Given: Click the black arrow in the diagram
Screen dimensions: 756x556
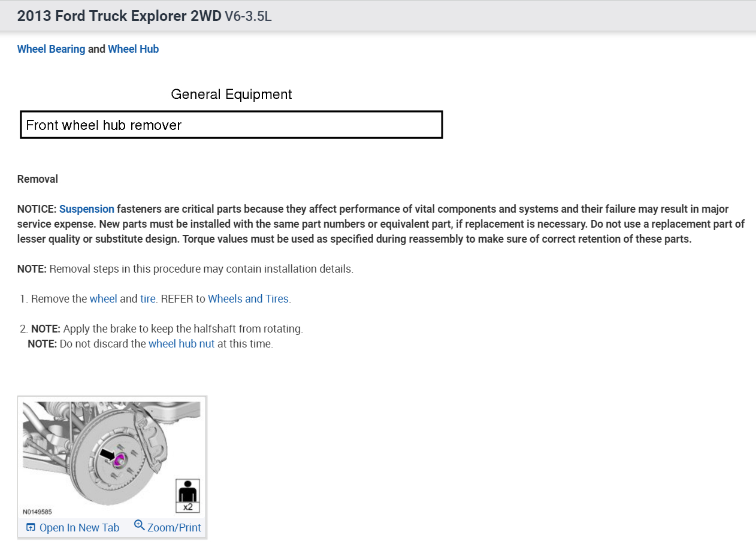Looking at the screenshot, I should (107, 455).
